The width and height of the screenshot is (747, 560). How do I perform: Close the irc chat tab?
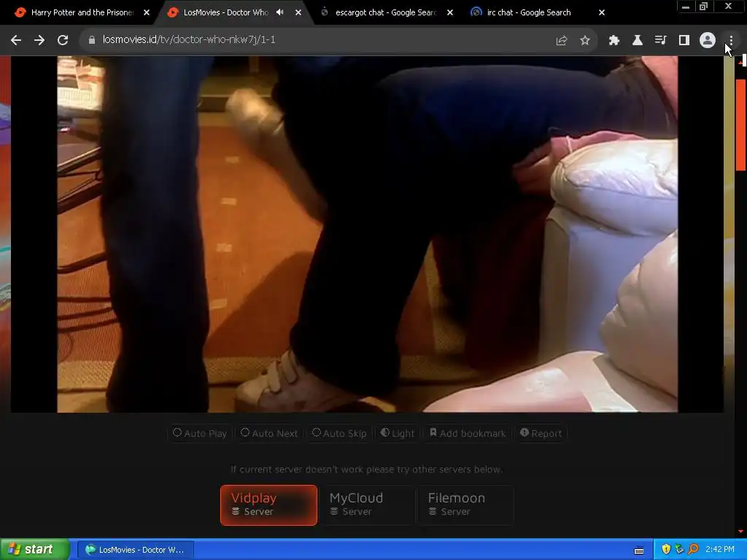click(x=602, y=12)
